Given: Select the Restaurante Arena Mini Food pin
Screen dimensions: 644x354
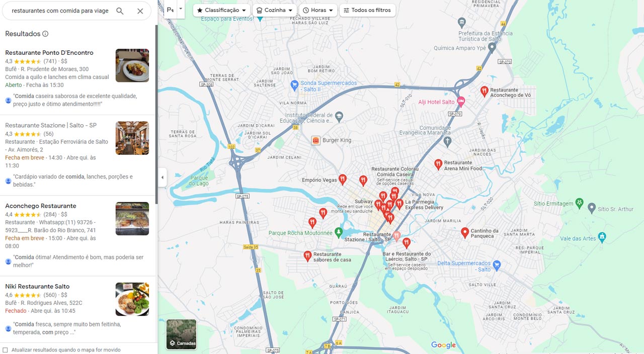Looking at the screenshot, I should pos(438,164).
